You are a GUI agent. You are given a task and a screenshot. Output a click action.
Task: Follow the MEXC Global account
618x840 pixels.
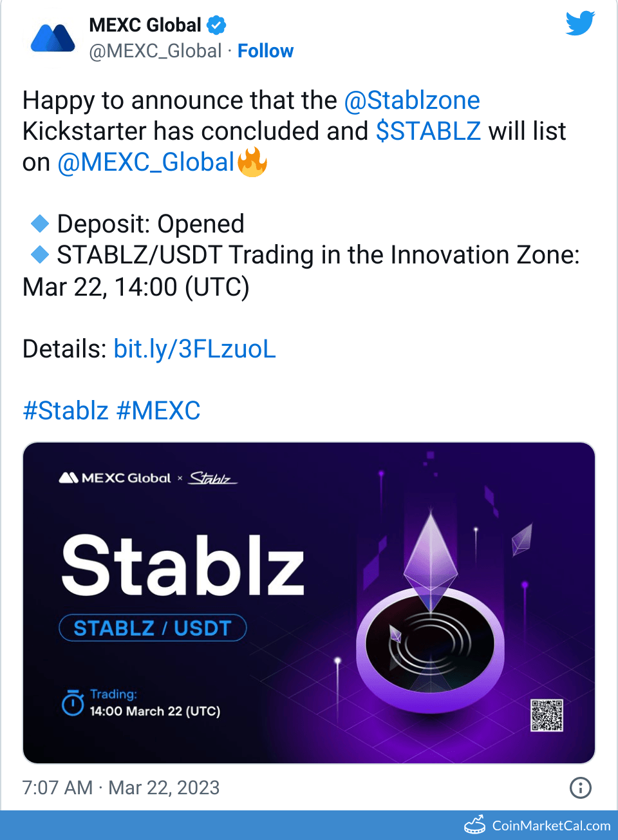pyautogui.click(x=265, y=51)
